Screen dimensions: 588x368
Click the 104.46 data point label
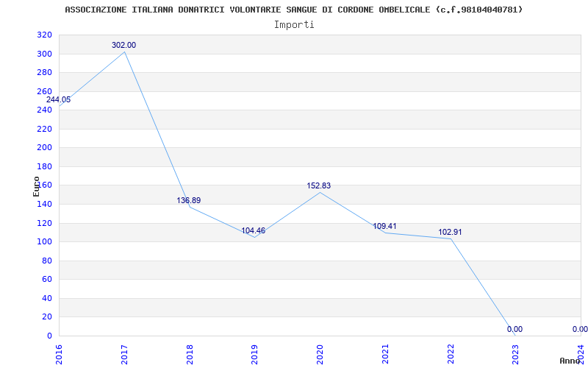coord(253,230)
